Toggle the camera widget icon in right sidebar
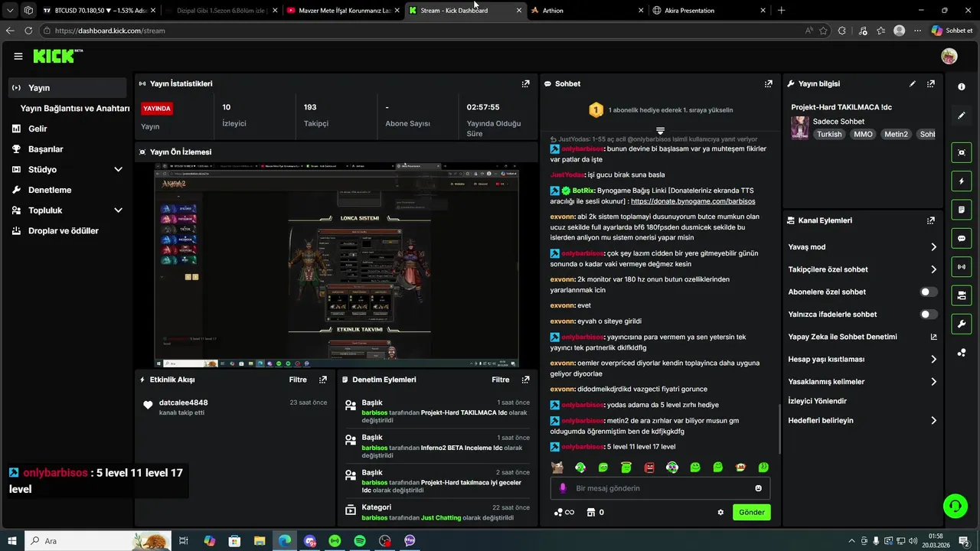The height and width of the screenshot is (551, 980). pos(962,295)
